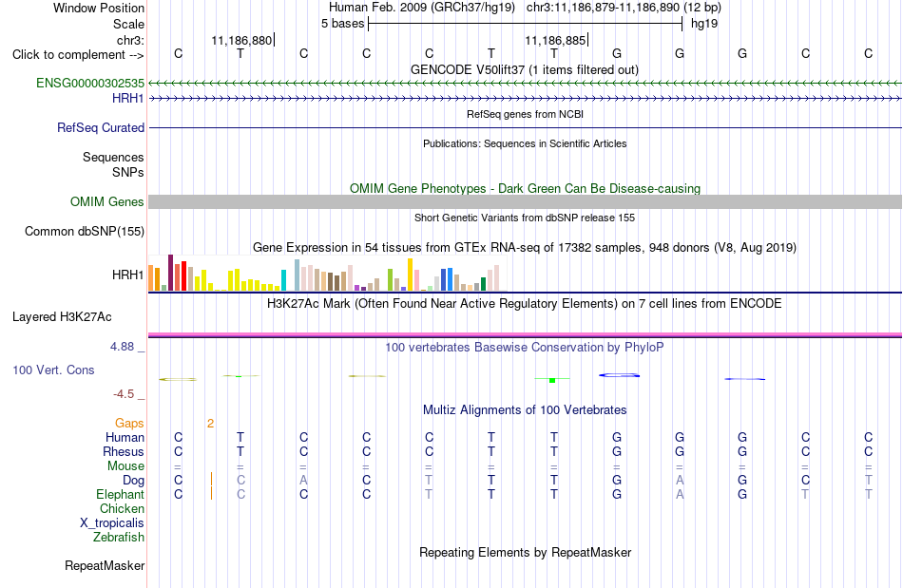Screen dimensions: 903x588
Task: Click position marker 11,186,885 on ruler
Action: pyautogui.click(x=556, y=40)
